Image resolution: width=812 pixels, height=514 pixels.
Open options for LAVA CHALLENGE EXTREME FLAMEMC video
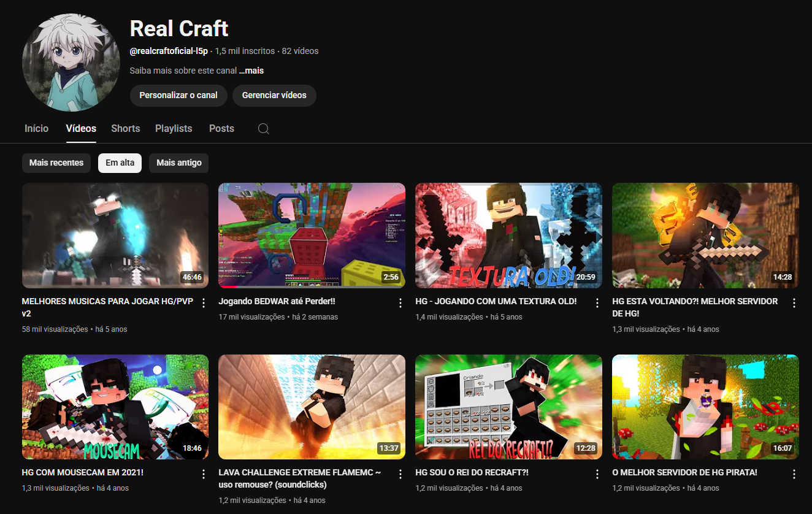click(400, 474)
